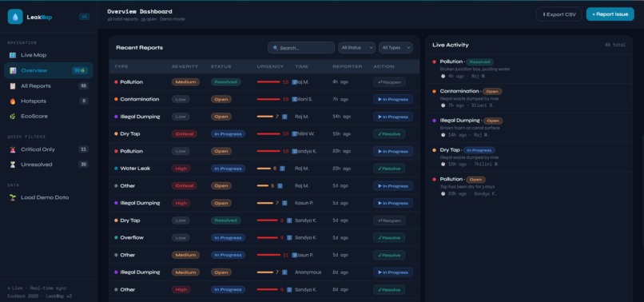The height and width of the screenshot is (302, 644).
Task: Select the Load Demo Data entry label
Action: pyautogui.click(x=45, y=197)
